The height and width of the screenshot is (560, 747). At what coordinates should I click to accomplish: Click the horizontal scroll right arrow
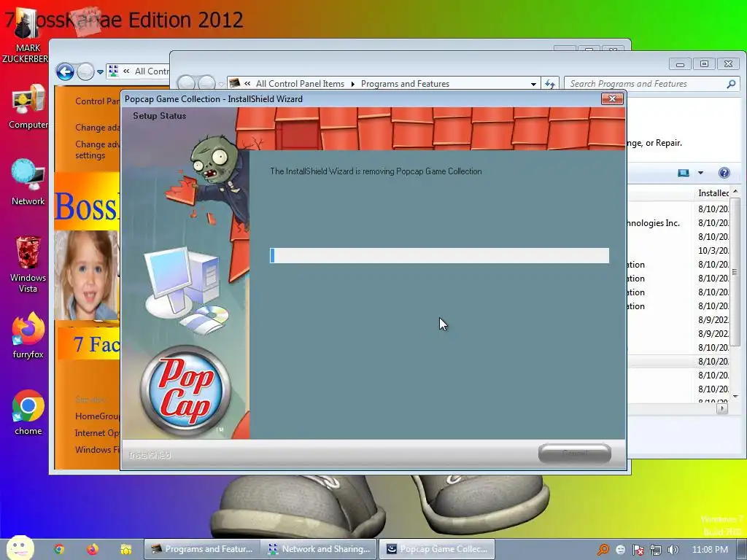tap(722, 408)
